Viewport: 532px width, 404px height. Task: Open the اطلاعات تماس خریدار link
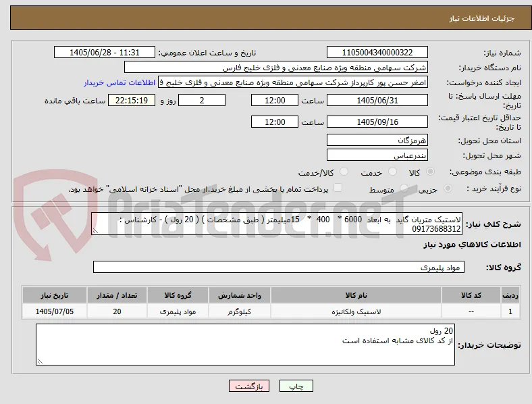(119, 82)
